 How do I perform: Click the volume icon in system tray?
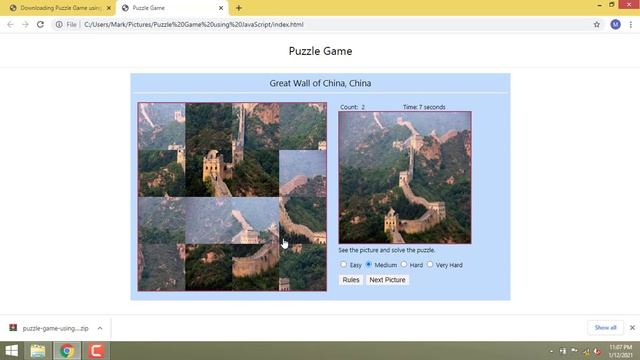(x=598, y=351)
